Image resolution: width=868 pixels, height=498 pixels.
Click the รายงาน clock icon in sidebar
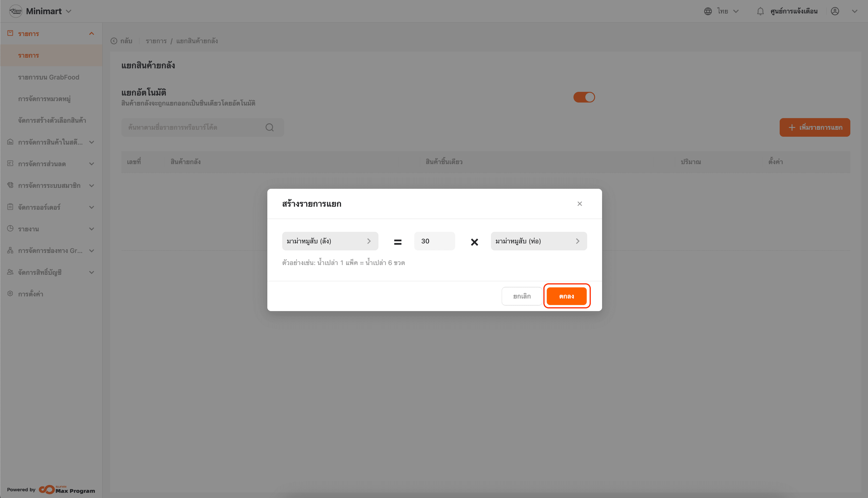[x=10, y=229]
